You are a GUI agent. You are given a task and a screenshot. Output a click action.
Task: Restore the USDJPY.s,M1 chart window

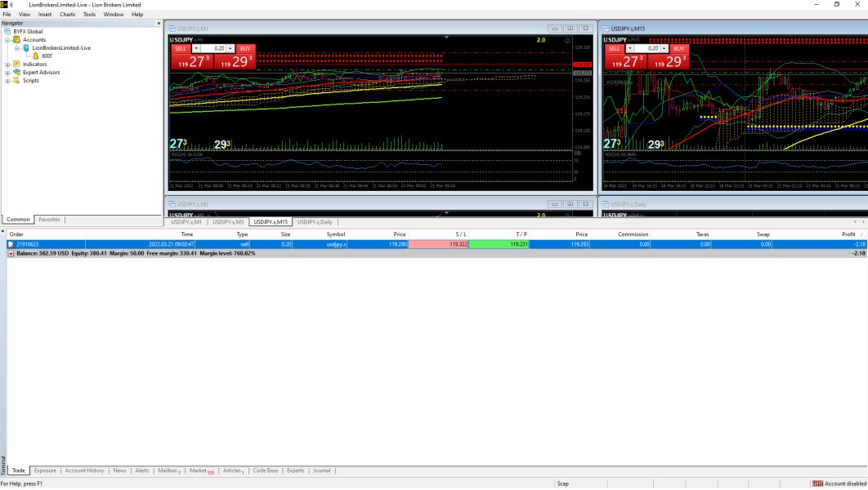pyautogui.click(x=570, y=29)
